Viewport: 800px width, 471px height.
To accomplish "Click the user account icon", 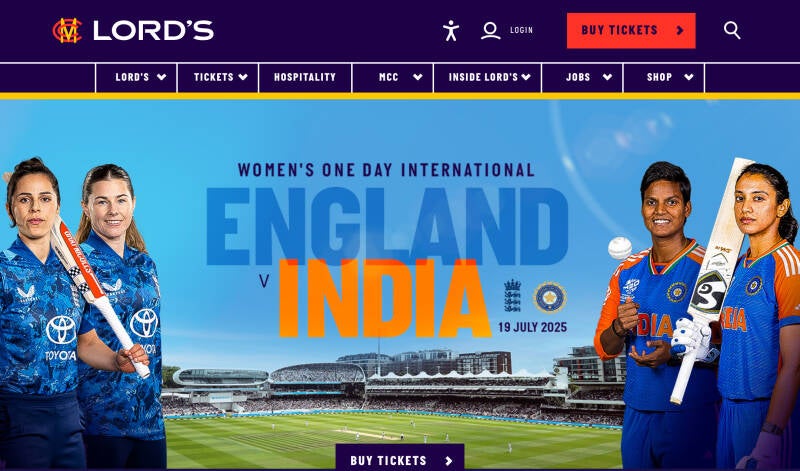I will (490, 30).
